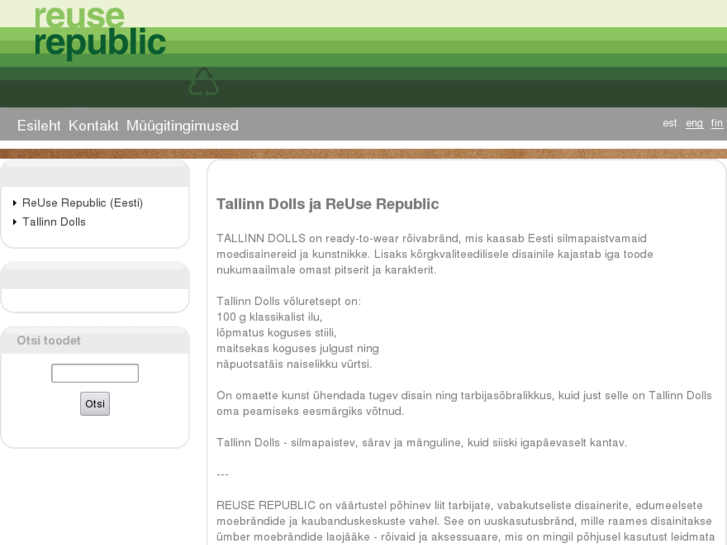727x545 pixels.
Task: Open the Müügitingimused page
Action: (x=182, y=126)
